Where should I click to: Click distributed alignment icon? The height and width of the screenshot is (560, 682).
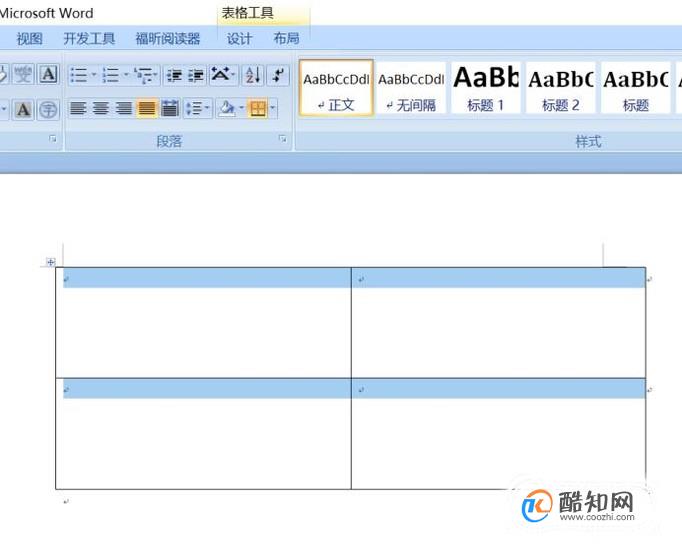170,108
